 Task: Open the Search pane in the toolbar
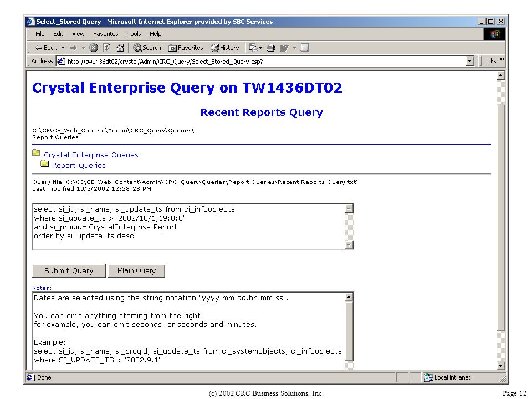[147, 48]
